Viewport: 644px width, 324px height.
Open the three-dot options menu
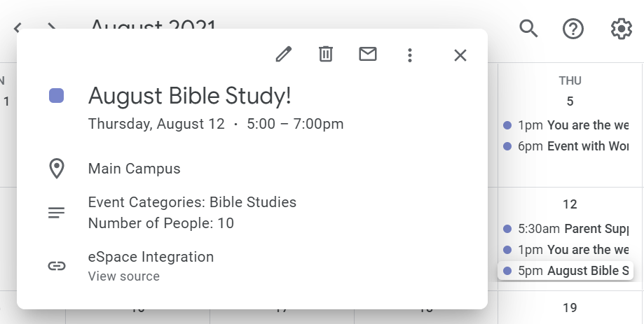click(409, 55)
